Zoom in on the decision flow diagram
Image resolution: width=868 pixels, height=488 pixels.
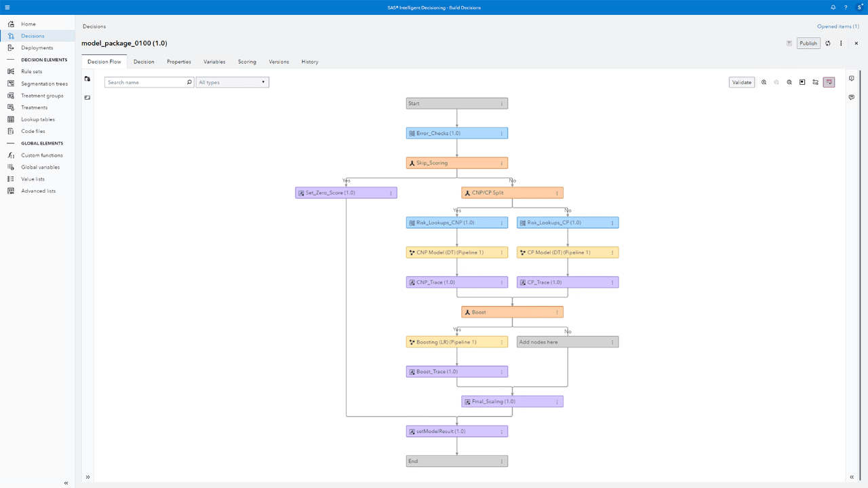coord(764,82)
